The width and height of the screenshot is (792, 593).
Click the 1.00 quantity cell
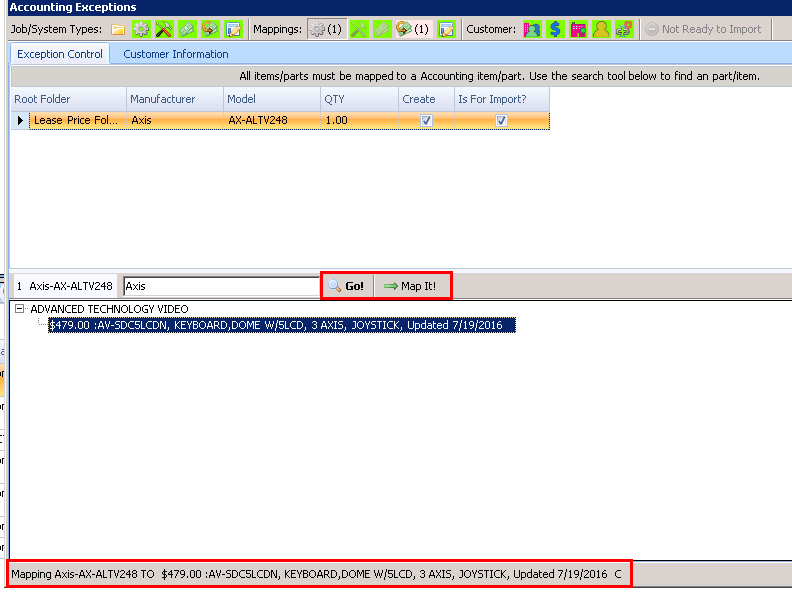pyautogui.click(x=359, y=121)
